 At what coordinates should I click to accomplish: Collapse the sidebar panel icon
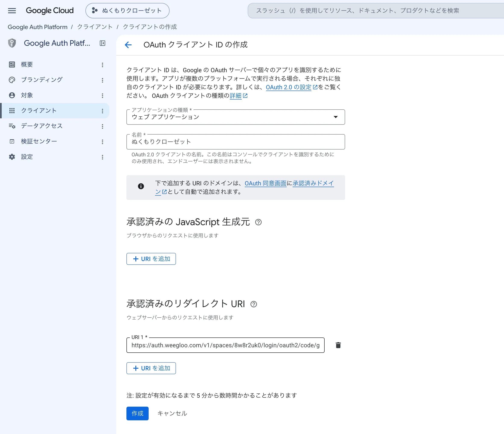coord(103,43)
